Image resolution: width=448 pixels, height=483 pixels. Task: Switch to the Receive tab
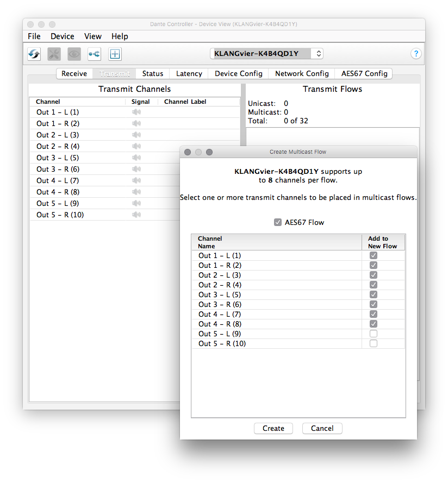point(74,74)
